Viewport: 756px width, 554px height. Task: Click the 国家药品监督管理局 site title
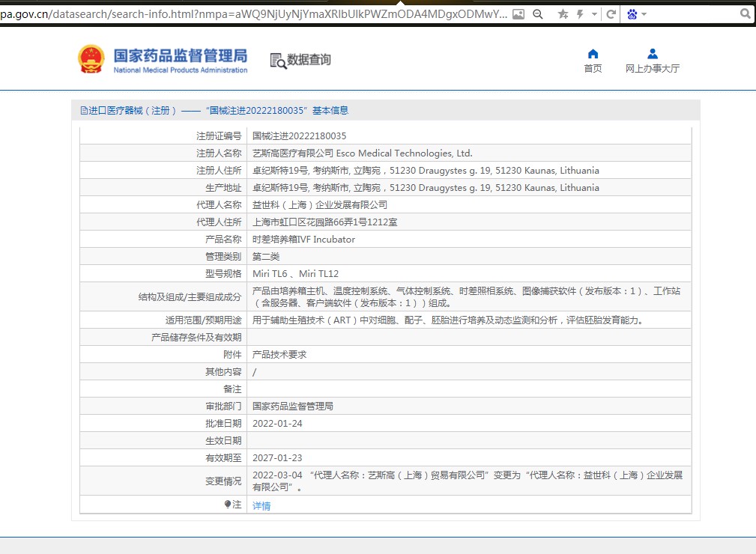[181, 56]
